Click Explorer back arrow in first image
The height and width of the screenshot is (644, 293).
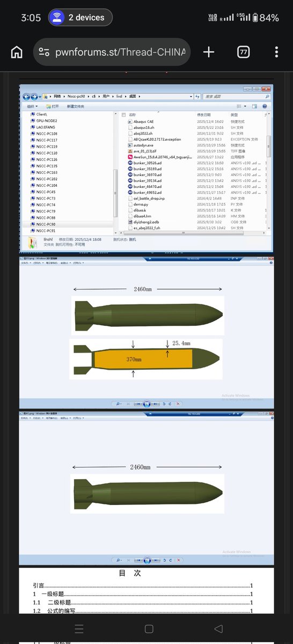click(x=26, y=97)
